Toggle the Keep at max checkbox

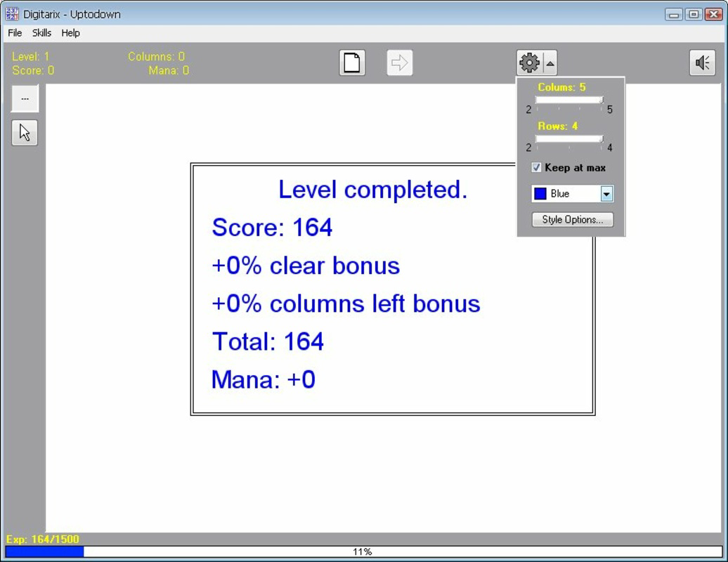[536, 167]
